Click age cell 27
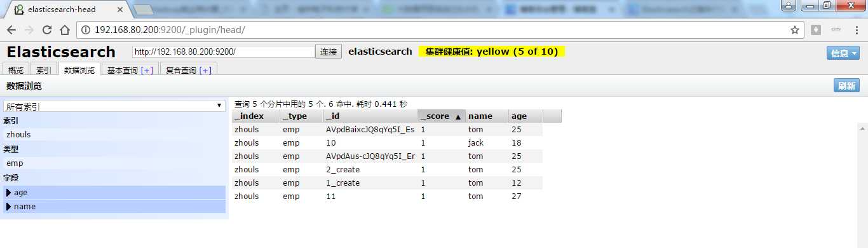The image size is (868, 248). click(516, 196)
